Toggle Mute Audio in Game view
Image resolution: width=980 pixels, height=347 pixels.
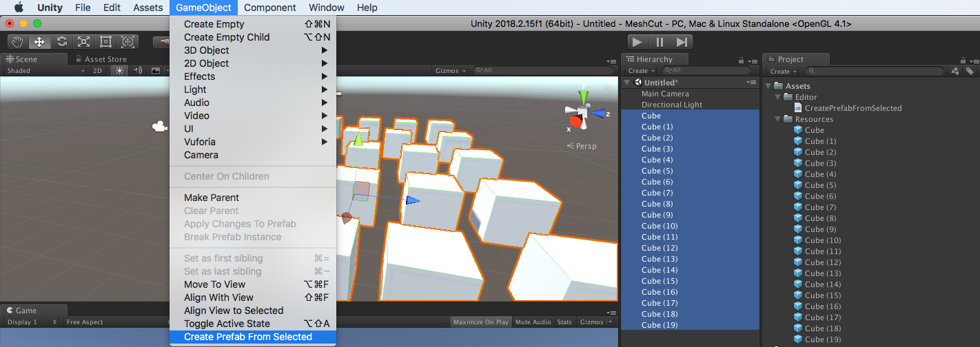[x=533, y=322]
